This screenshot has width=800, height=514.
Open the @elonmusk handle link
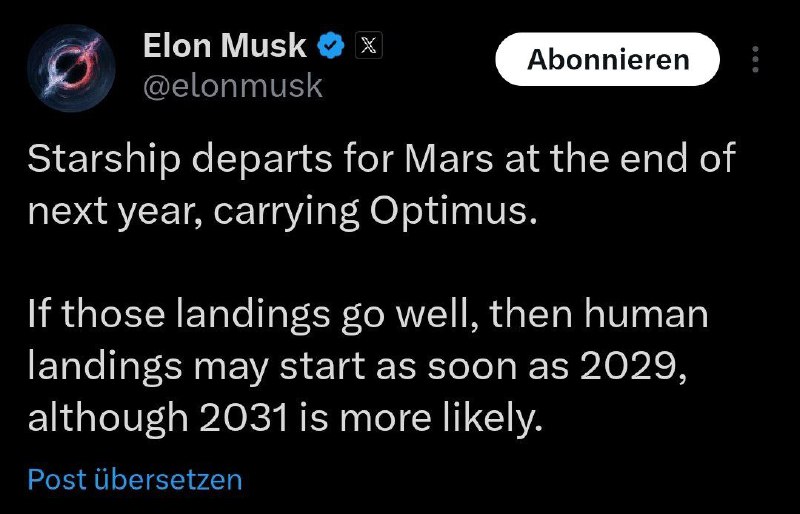coord(233,86)
